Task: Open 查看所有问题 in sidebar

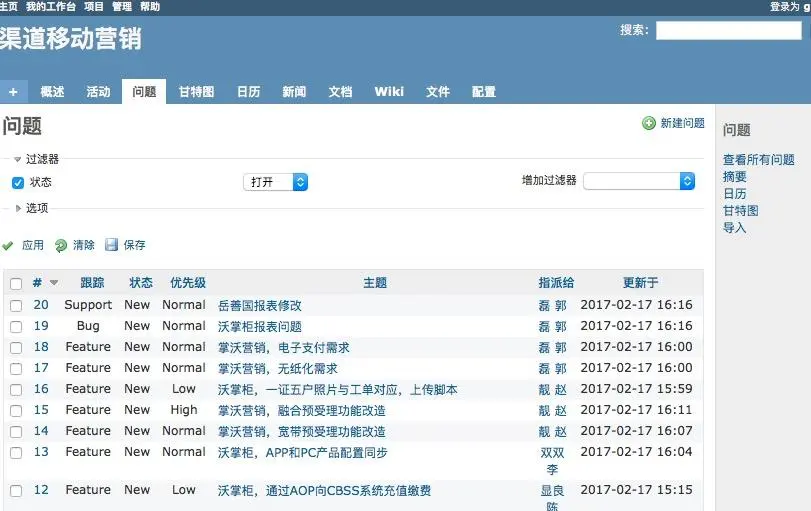Action: tap(759, 160)
